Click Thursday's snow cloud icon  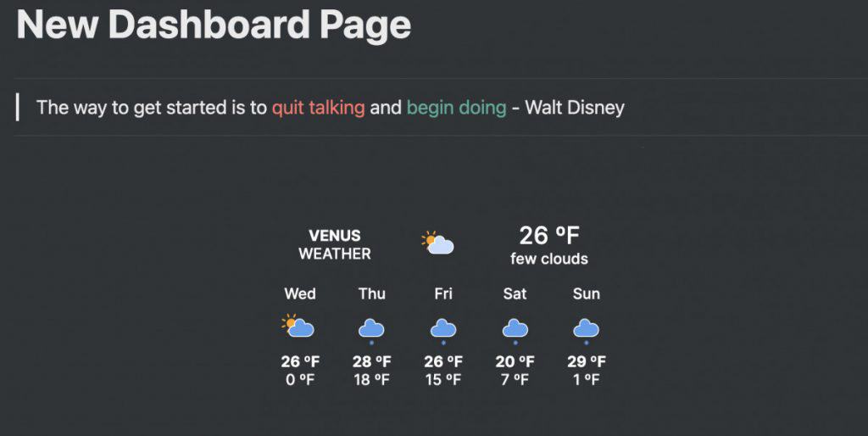[371, 331]
